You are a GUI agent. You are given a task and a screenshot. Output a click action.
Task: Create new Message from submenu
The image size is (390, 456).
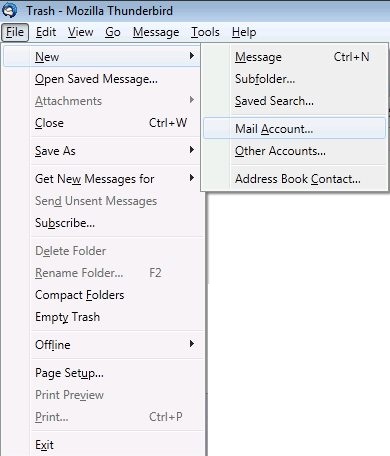pyautogui.click(x=294, y=57)
